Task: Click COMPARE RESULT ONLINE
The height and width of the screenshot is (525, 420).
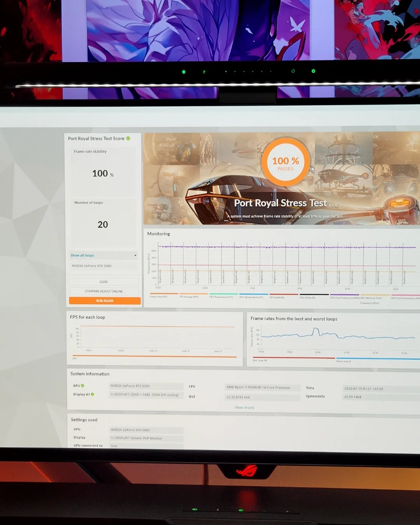Action: (x=104, y=291)
